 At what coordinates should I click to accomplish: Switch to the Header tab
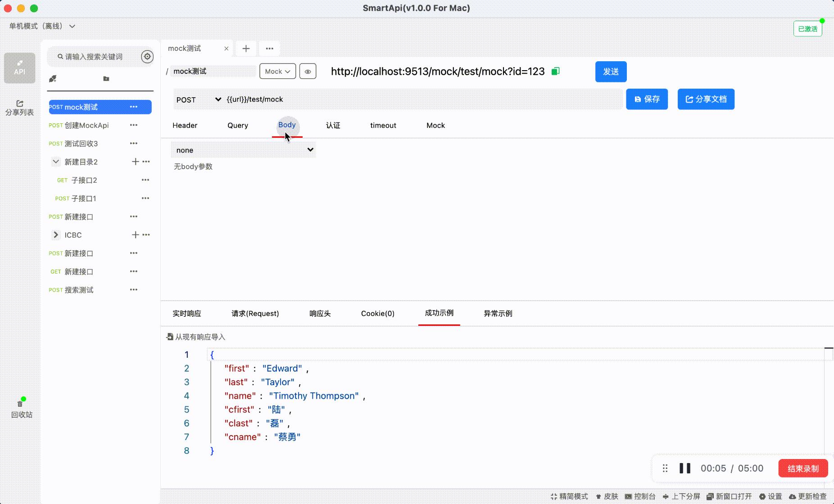click(x=185, y=125)
